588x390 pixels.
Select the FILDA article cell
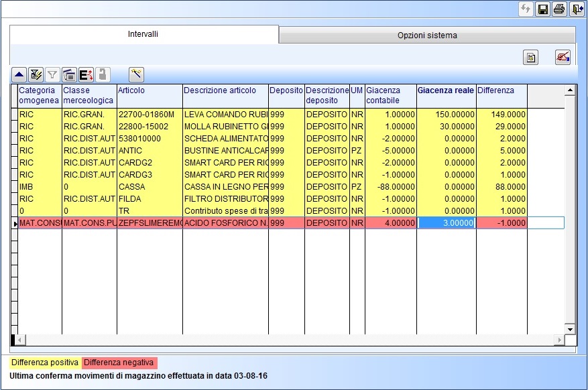coord(150,198)
